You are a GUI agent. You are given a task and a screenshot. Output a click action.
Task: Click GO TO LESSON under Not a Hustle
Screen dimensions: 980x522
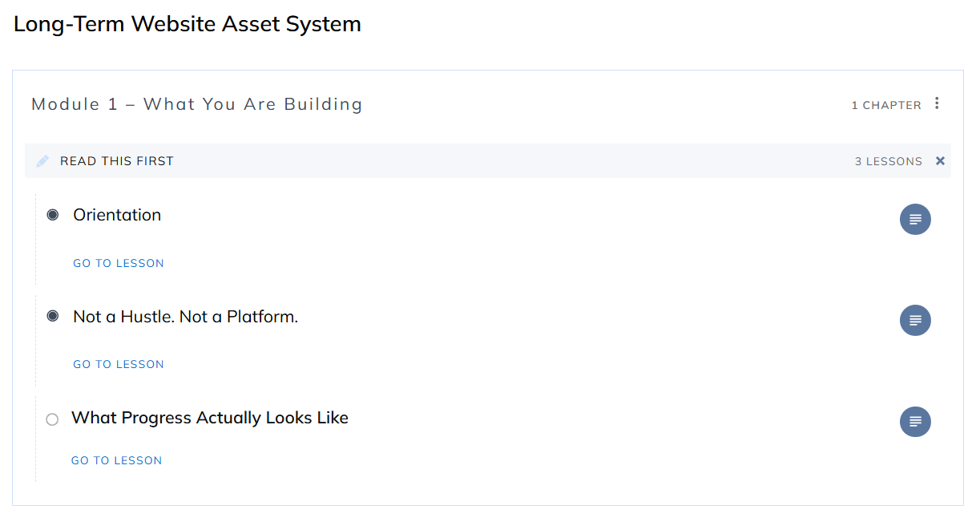tap(118, 363)
